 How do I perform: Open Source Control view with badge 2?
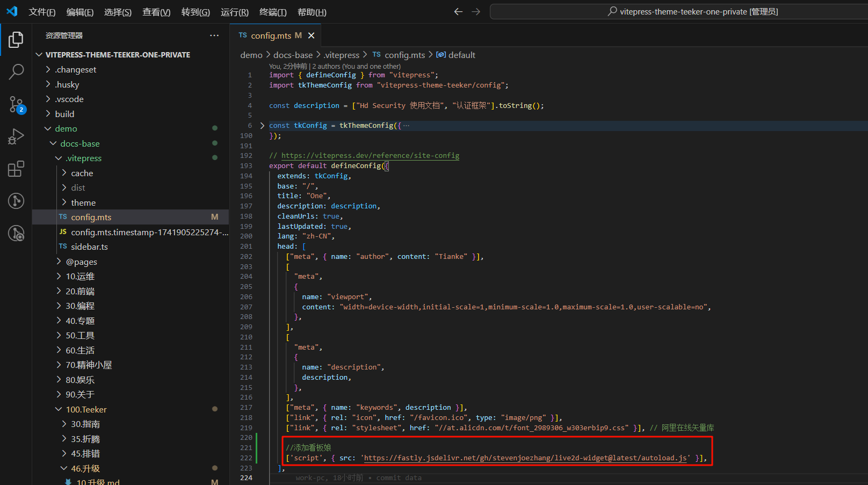coord(16,105)
